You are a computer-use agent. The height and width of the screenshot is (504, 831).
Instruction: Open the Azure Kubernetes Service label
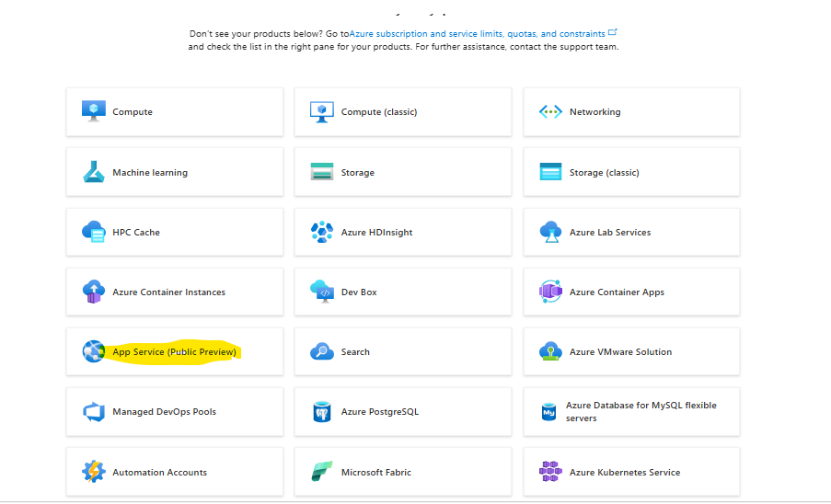625,472
